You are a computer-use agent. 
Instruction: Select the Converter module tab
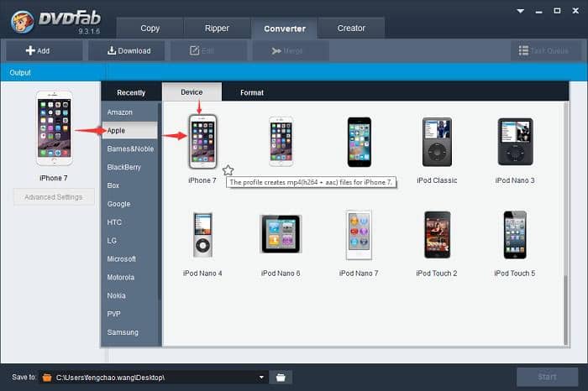[285, 29]
